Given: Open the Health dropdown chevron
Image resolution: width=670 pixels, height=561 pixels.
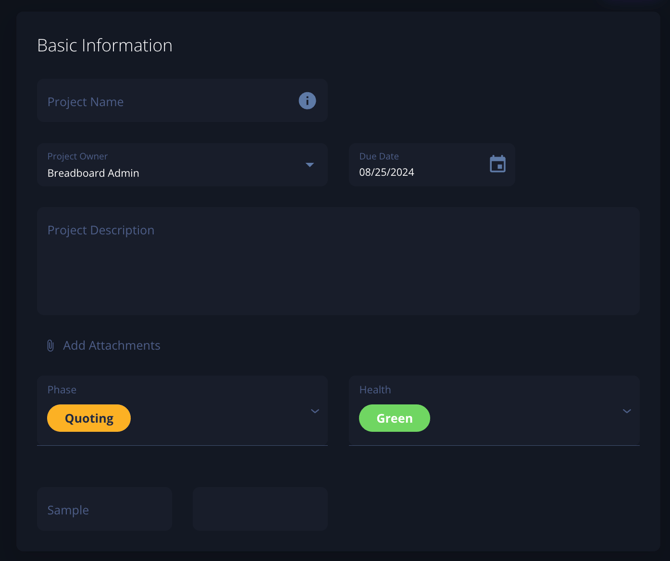Looking at the screenshot, I should tap(626, 411).
